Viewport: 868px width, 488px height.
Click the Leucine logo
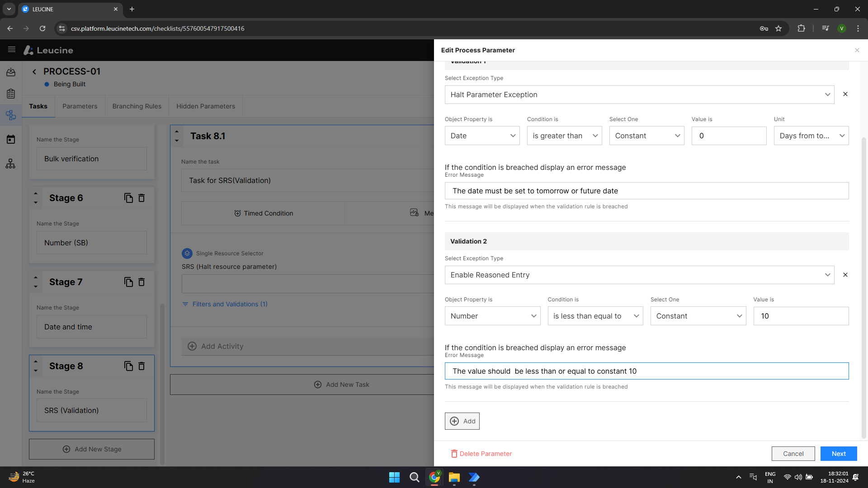pyautogui.click(x=48, y=50)
